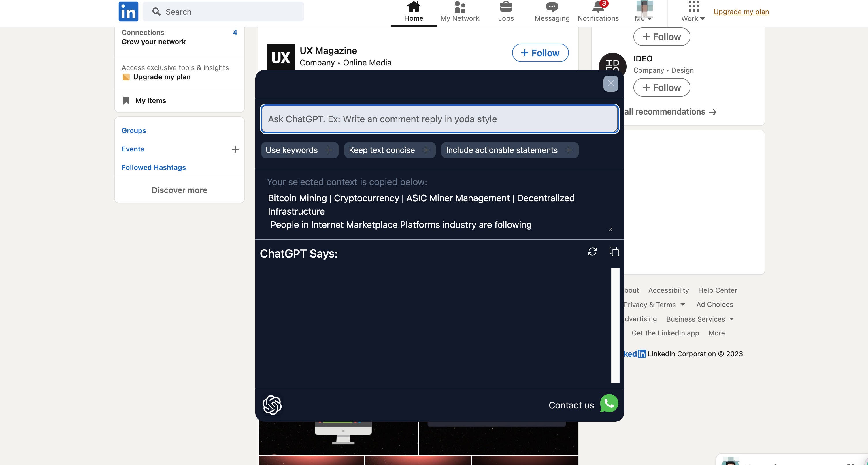Open My items

click(x=151, y=100)
